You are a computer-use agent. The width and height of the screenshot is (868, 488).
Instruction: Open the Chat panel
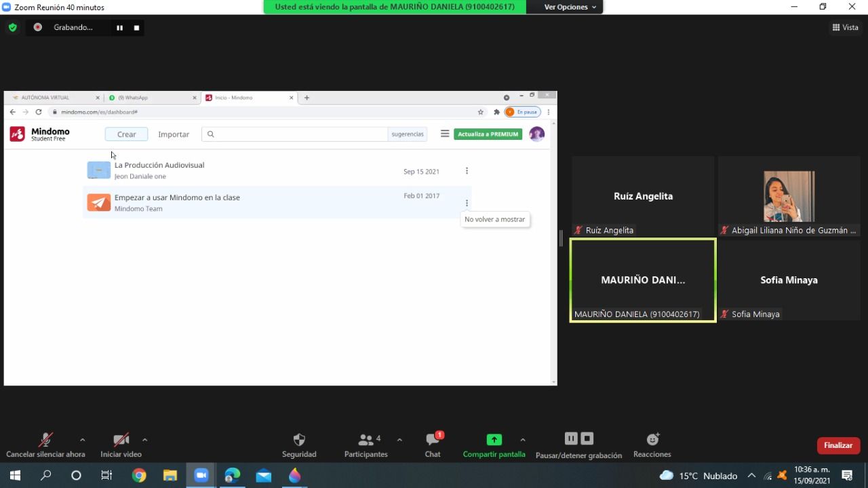click(x=433, y=440)
